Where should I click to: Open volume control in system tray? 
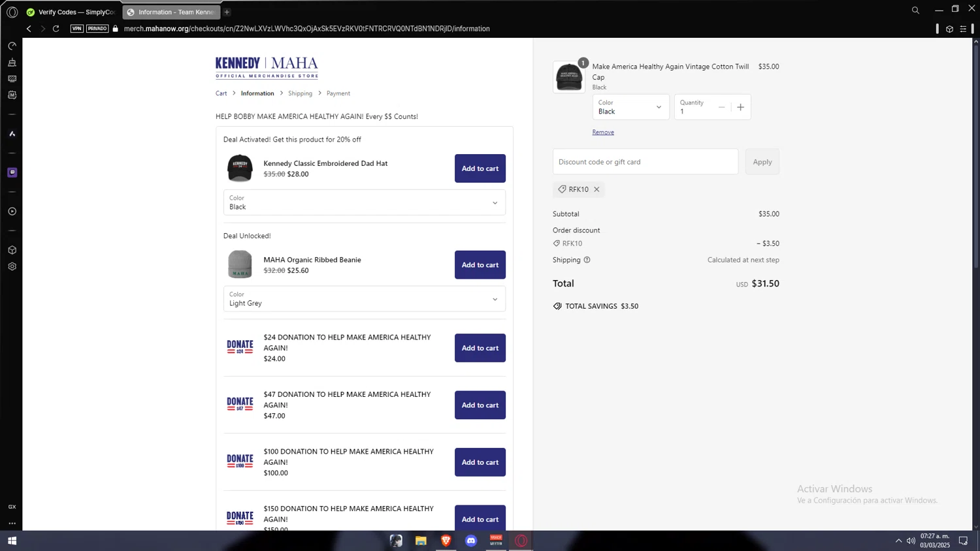911,541
